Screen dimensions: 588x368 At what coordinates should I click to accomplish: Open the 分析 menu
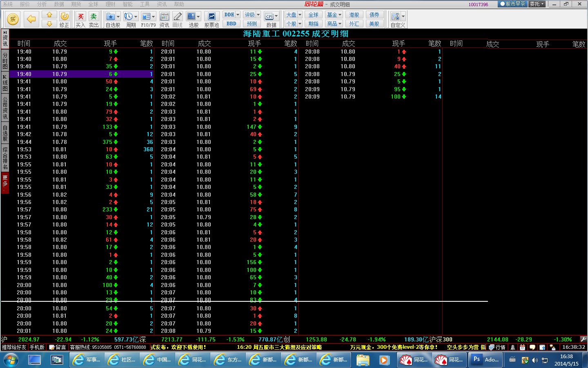coord(42,4)
